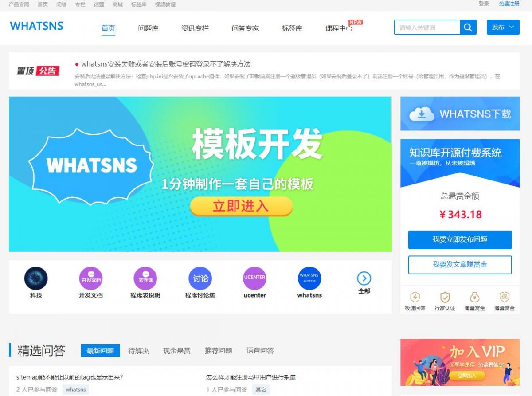
Task: Go to 课程中心 navigation item
Action: click(339, 28)
